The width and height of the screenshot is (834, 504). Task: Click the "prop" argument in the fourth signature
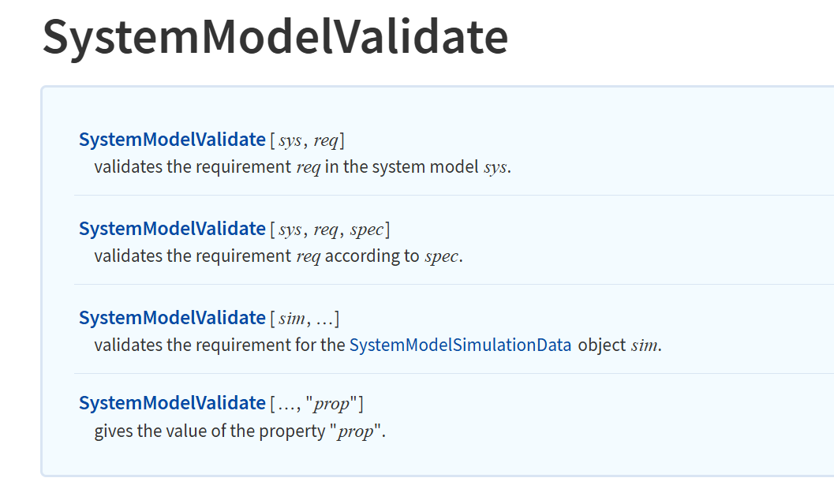pyautogui.click(x=331, y=404)
